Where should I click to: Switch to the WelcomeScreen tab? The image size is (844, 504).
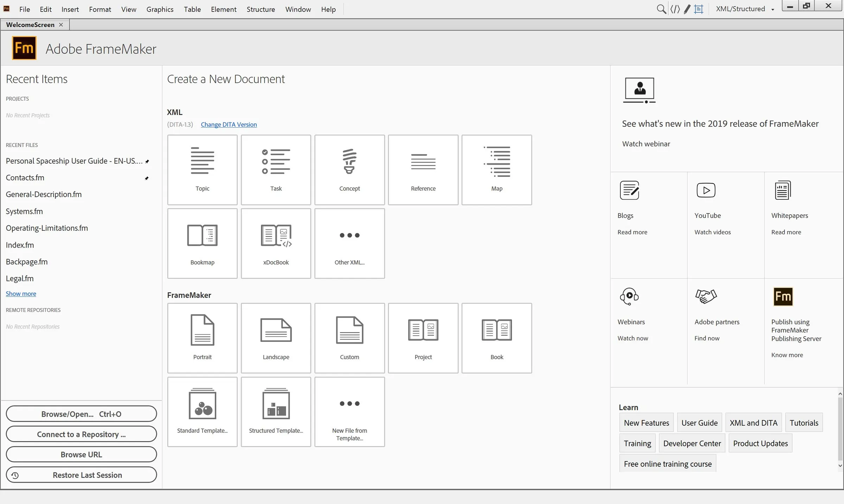click(30, 24)
